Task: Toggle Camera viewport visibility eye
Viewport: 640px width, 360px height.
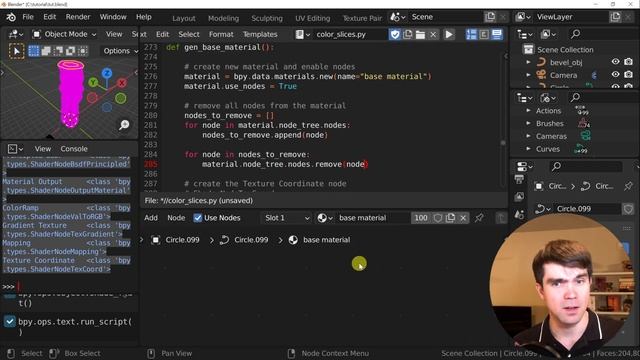Action: click(615, 75)
